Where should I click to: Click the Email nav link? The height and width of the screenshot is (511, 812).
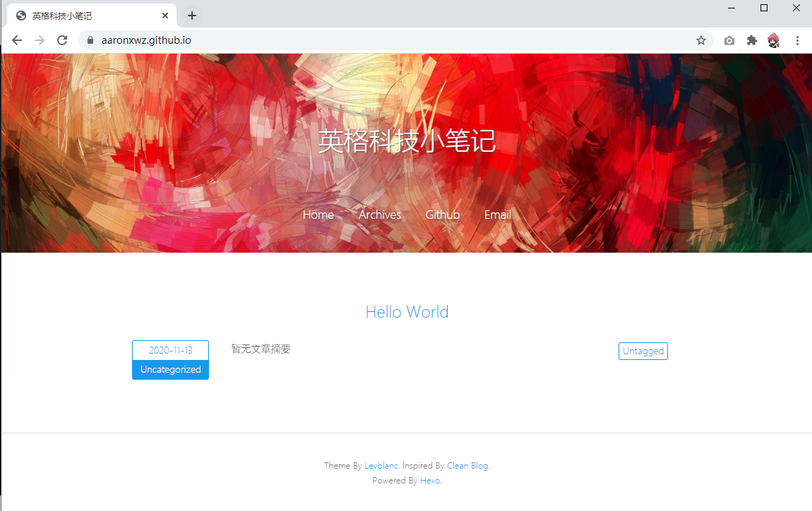click(497, 215)
